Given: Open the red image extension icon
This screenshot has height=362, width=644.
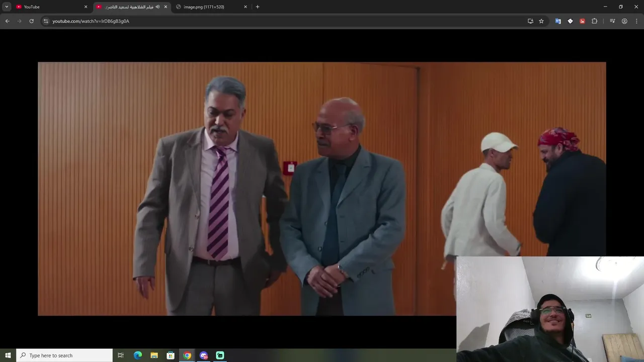Looking at the screenshot, I should pyautogui.click(x=582, y=21).
